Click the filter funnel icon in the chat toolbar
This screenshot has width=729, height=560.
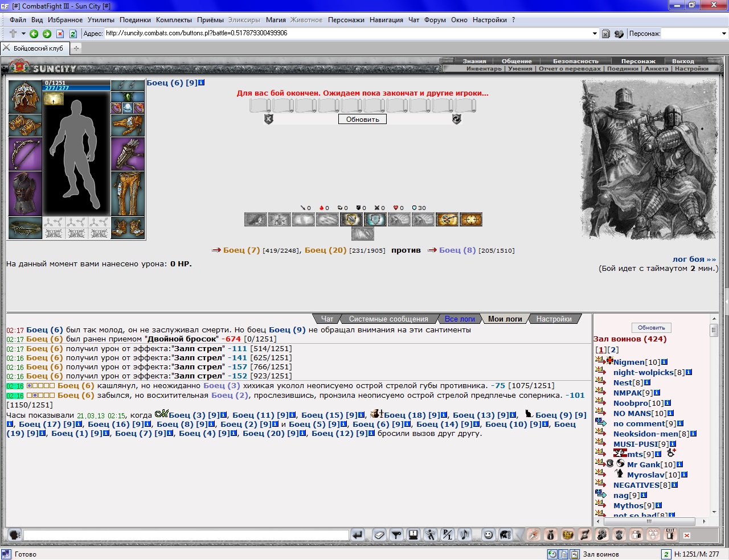tap(396, 535)
